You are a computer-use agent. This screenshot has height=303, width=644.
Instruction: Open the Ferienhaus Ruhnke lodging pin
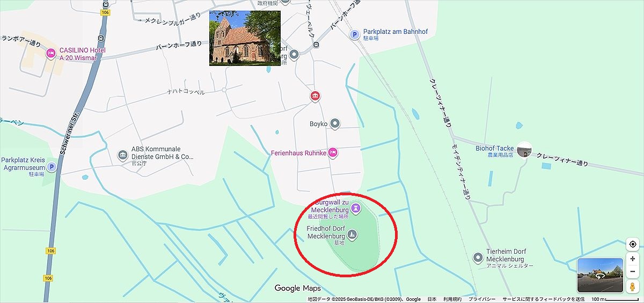click(333, 152)
